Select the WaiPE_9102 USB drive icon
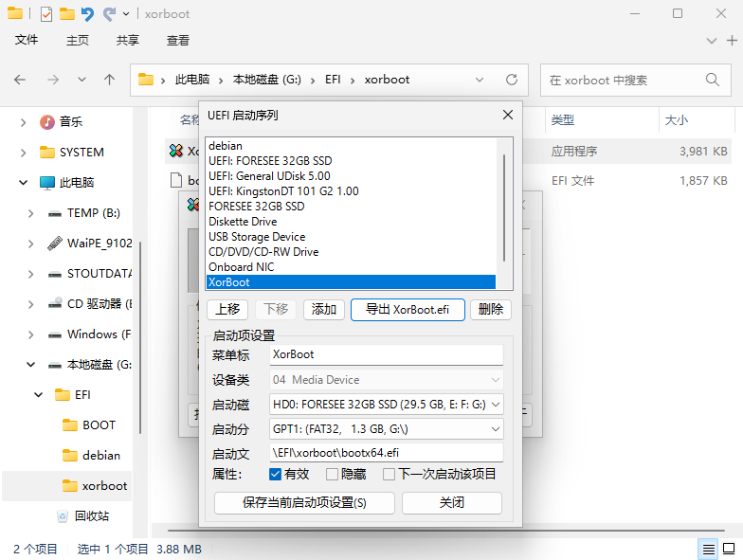 tap(55, 243)
